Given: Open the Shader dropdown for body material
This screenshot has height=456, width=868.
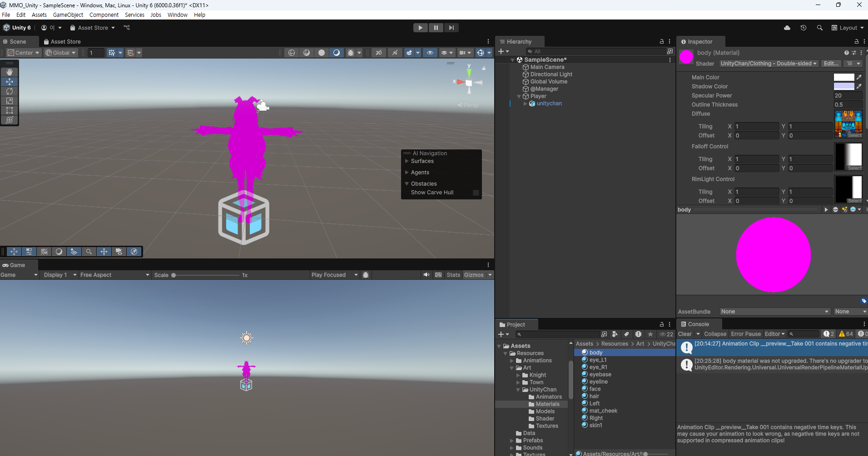Looking at the screenshot, I should (768, 64).
